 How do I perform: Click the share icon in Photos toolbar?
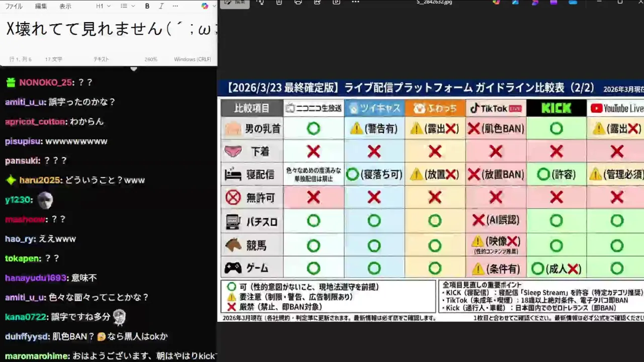[317, 2]
